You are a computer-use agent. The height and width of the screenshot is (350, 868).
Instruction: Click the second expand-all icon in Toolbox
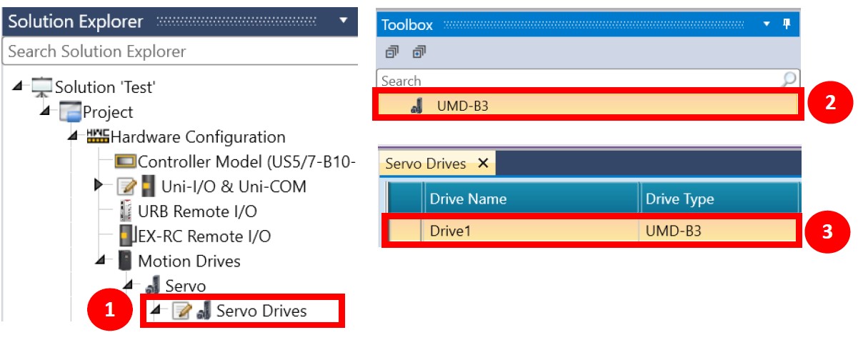click(x=419, y=52)
